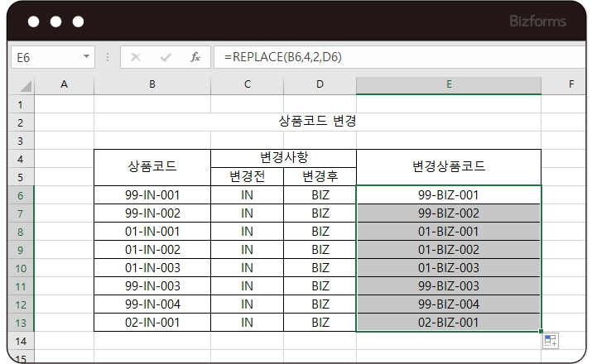Click the Select All corner triangle
This screenshot has height=364, width=592.
pyautogui.click(x=26, y=86)
